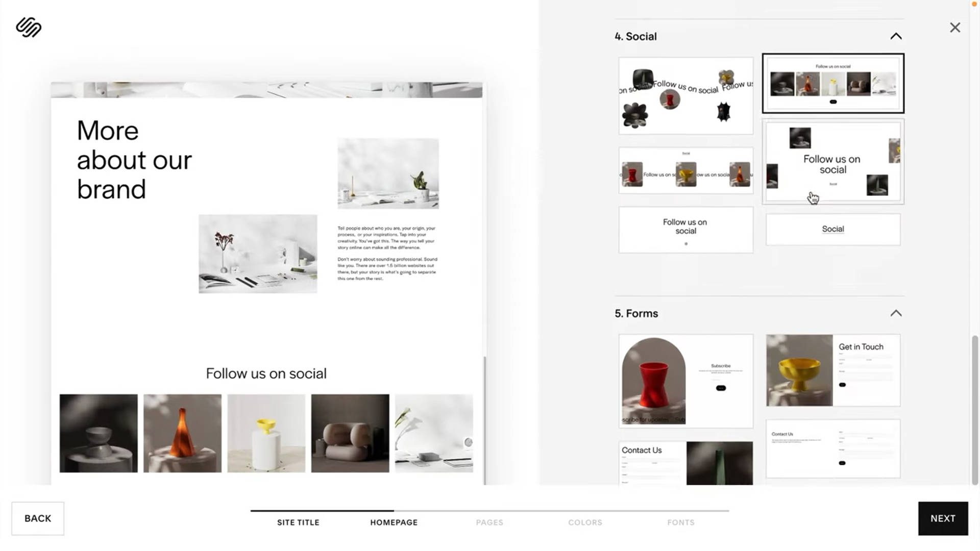This screenshot has width=980, height=551.
Task: Select the plain Follow us on social layout
Action: pos(685,229)
